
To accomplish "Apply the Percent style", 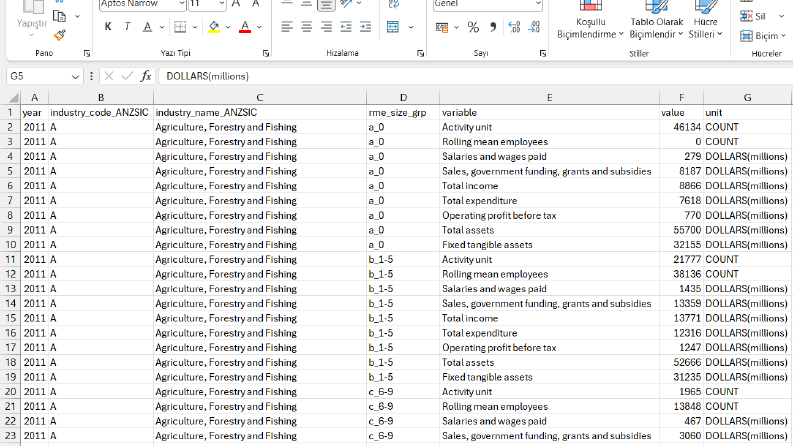I will pos(473,27).
